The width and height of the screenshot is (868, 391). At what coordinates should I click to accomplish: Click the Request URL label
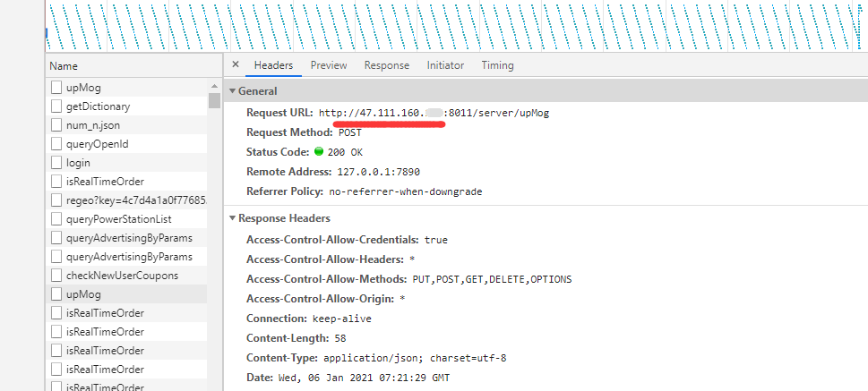pyautogui.click(x=279, y=113)
